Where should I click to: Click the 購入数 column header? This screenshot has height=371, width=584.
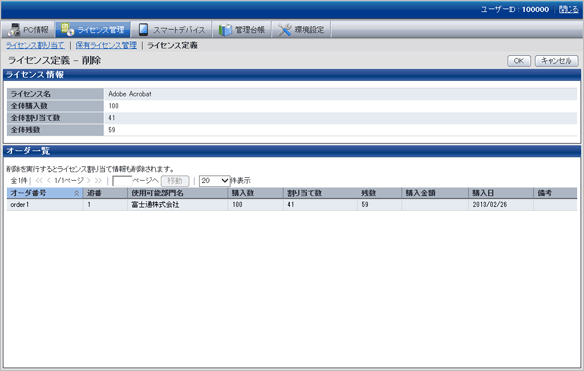[x=255, y=193]
